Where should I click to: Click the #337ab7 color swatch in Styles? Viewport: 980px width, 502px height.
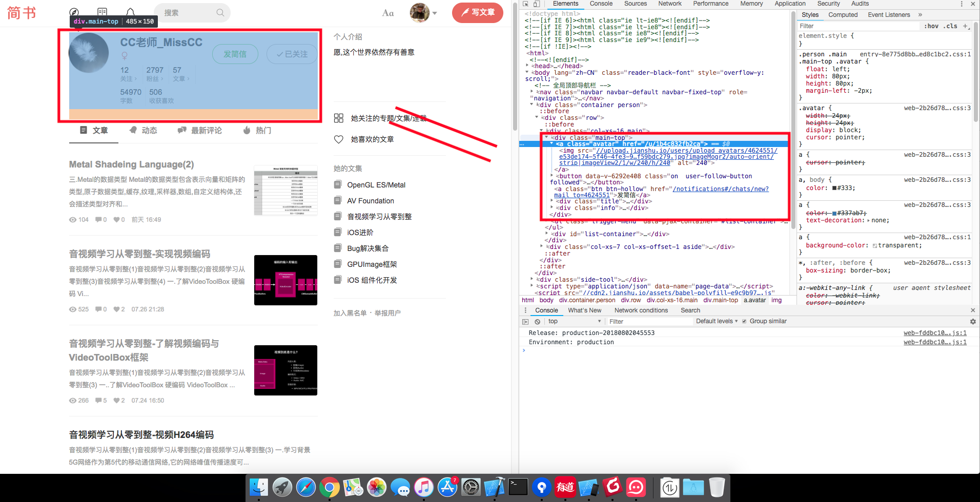click(834, 213)
